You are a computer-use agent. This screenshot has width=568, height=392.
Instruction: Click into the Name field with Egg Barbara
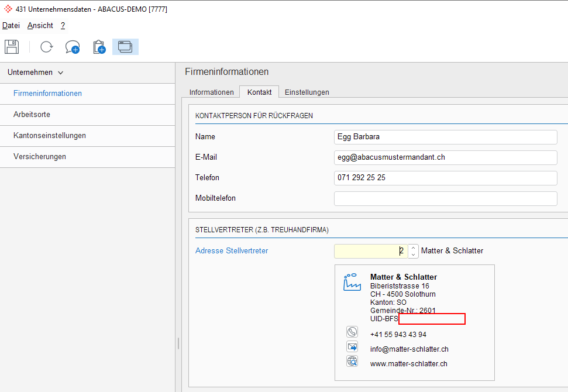point(445,137)
